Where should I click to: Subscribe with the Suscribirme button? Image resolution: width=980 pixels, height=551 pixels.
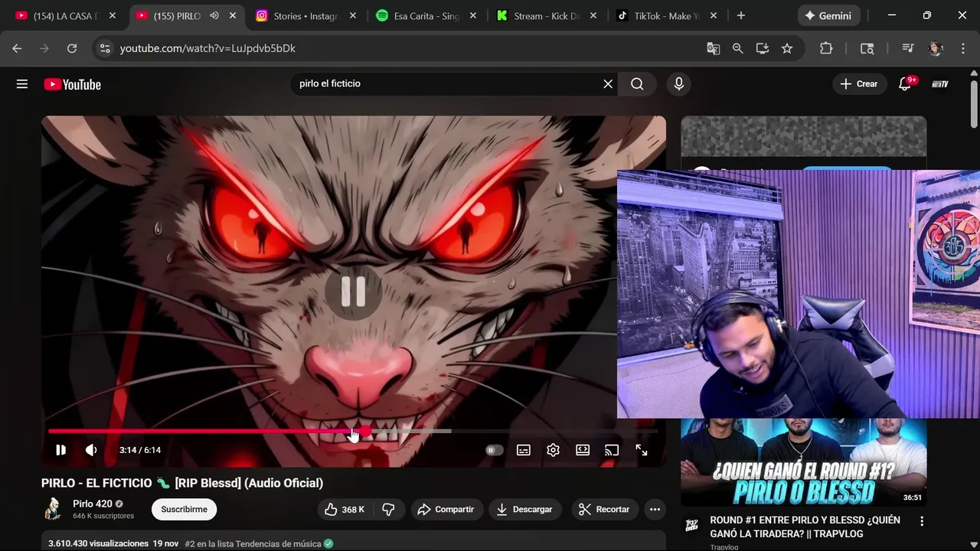click(184, 510)
